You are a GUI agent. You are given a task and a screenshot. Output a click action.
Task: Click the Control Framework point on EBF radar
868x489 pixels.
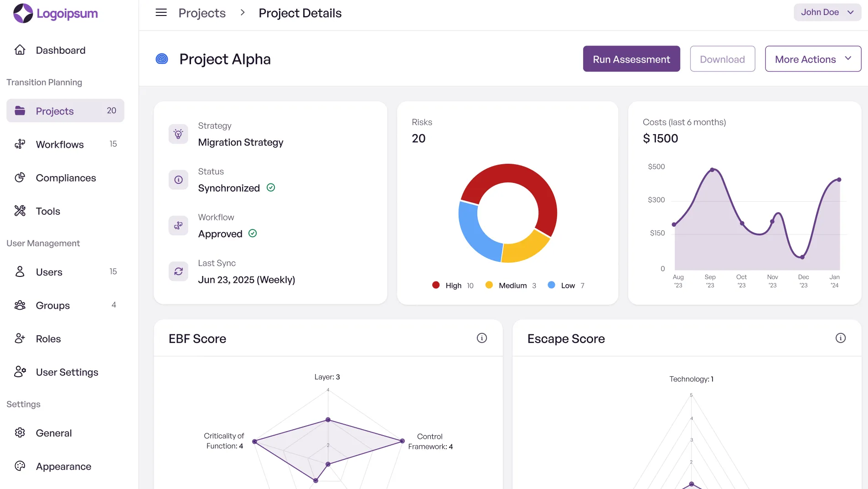point(402,441)
